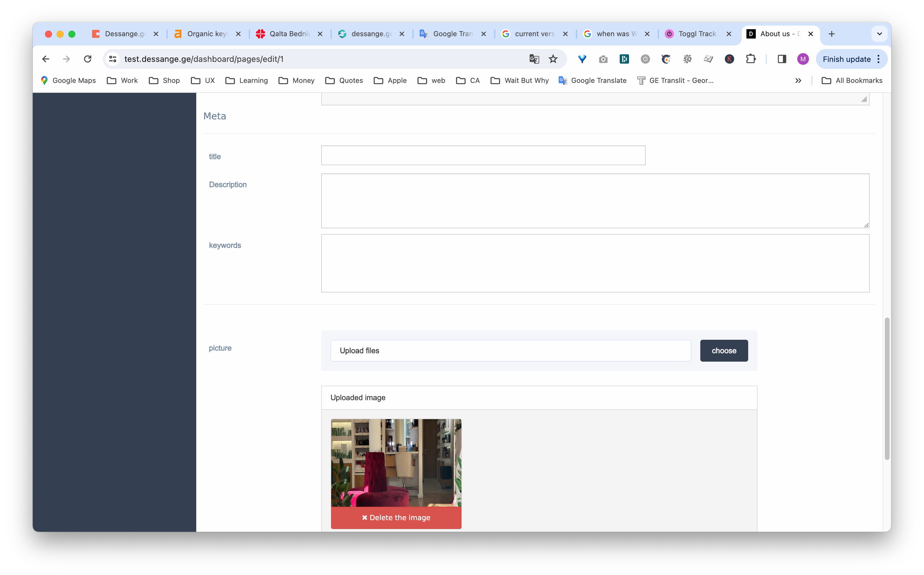924x575 pixels.
Task: Click the page reload icon
Action: 88,59
